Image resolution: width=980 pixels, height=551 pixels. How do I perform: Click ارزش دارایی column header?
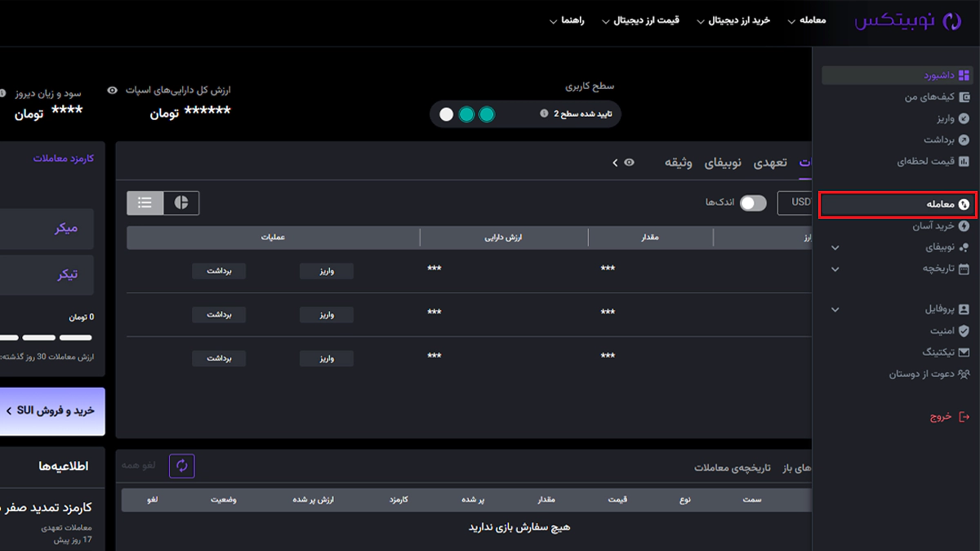[x=504, y=238]
